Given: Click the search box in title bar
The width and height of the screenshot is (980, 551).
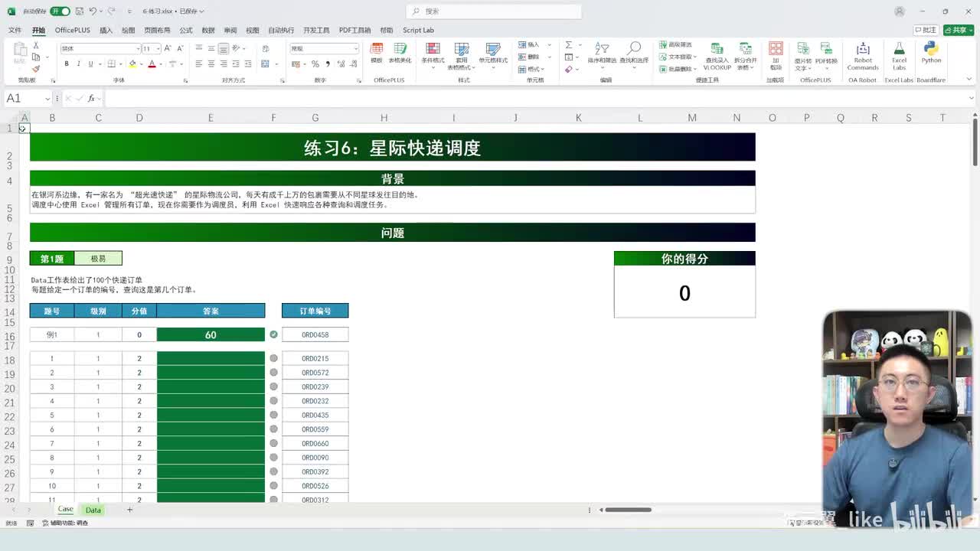Looking at the screenshot, I should 494,11.
